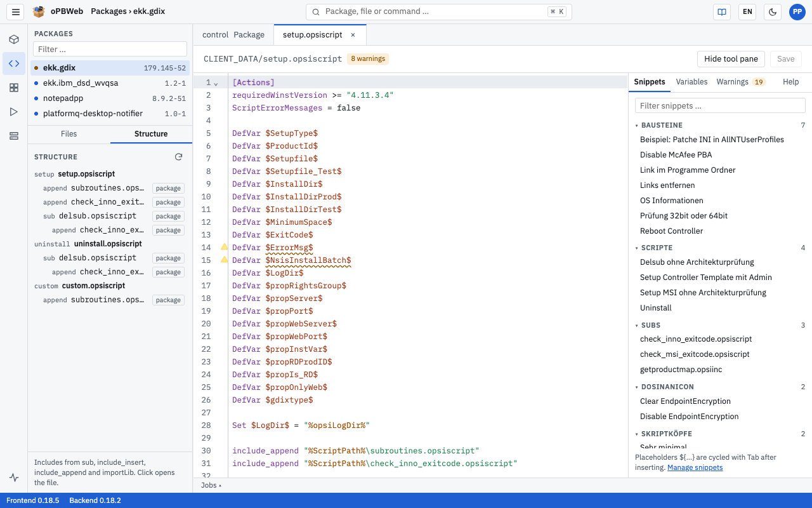Open the grid view sidebar icon

click(14, 88)
